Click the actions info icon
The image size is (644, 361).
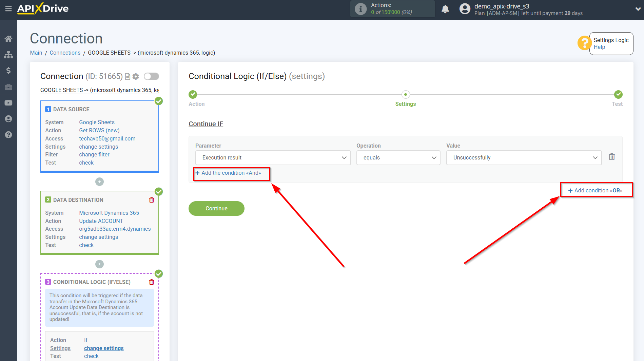[x=360, y=9]
